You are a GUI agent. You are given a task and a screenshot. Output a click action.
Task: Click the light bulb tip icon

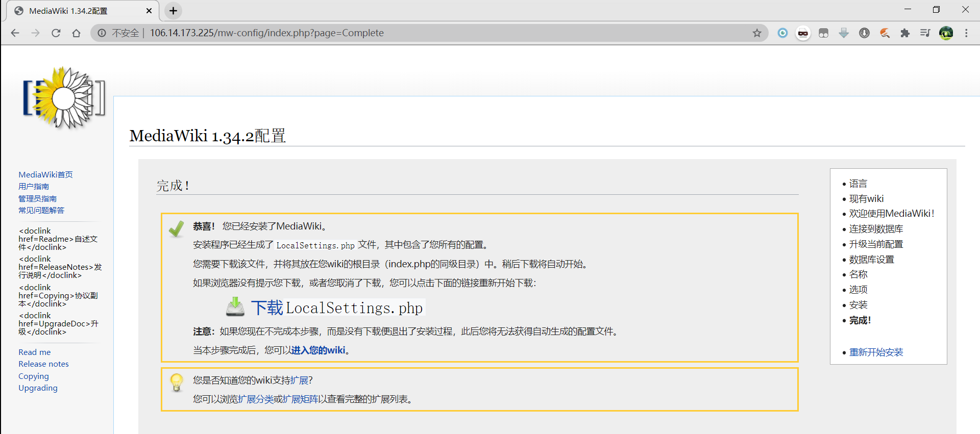click(177, 382)
